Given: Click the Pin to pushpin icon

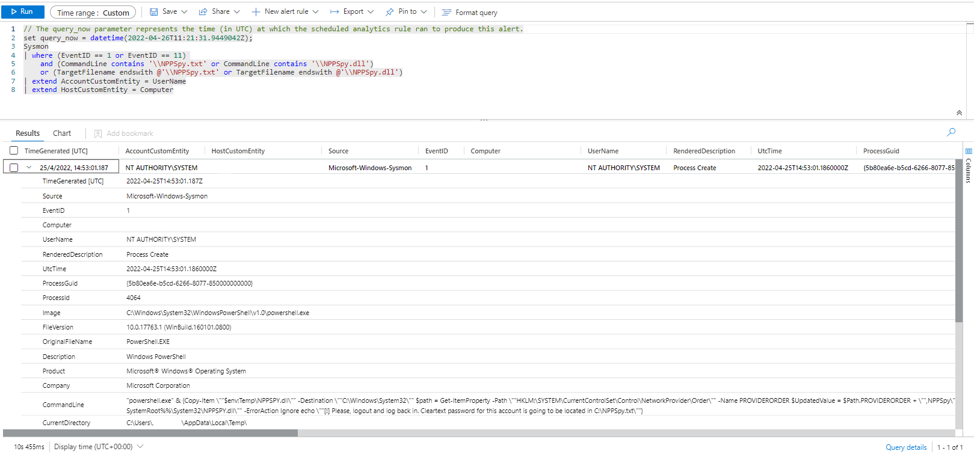Looking at the screenshot, I should [x=390, y=12].
